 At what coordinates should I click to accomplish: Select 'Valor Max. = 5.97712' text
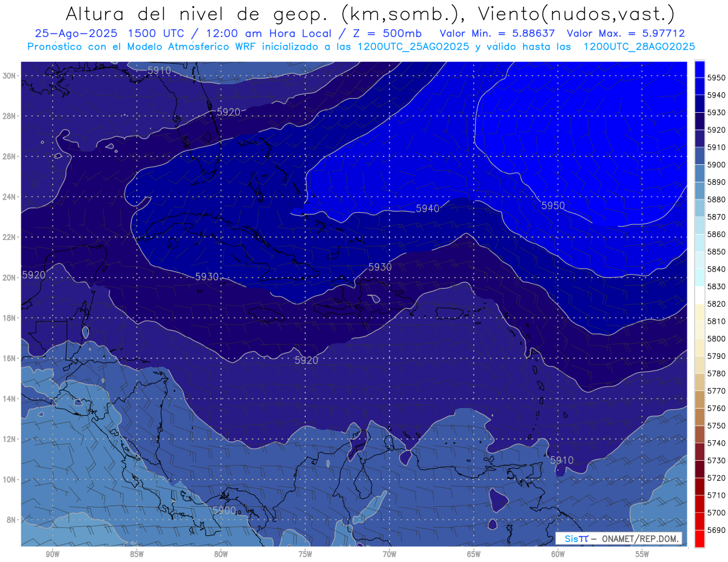tap(625, 34)
